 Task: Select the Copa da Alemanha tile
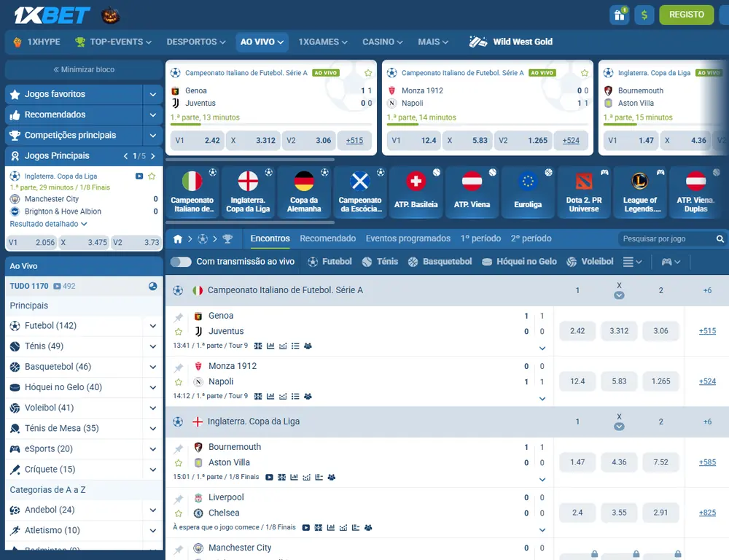tap(304, 192)
